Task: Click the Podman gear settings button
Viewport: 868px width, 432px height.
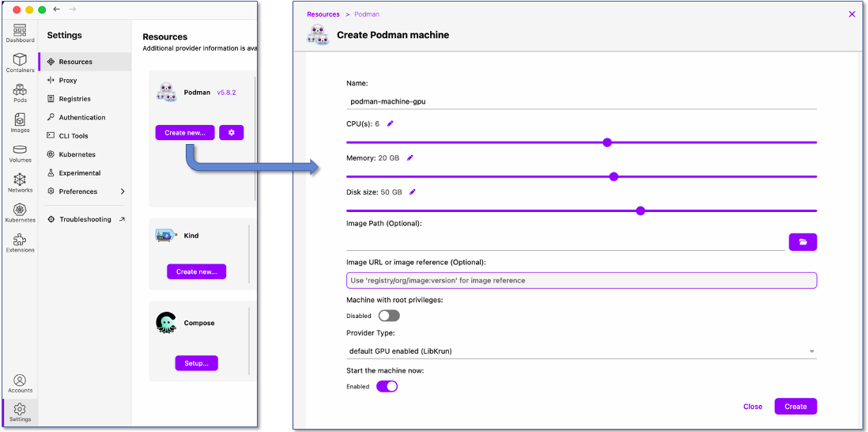Action: click(232, 132)
